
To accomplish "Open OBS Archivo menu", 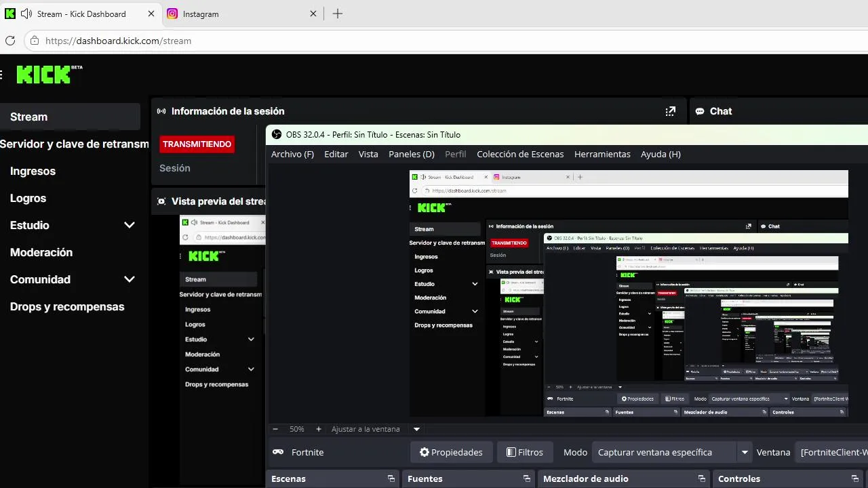I will (292, 154).
